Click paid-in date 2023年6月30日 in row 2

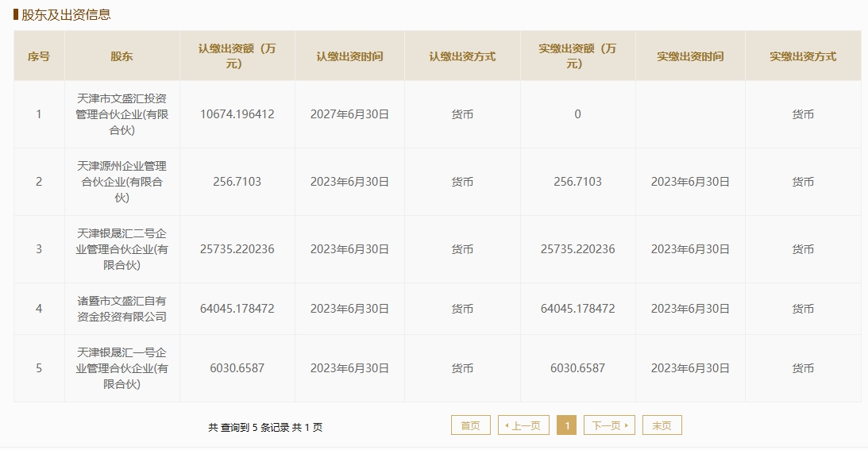point(690,182)
